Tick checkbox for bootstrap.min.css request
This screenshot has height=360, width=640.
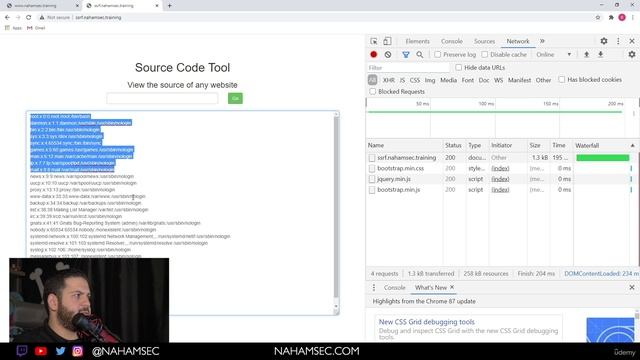point(371,168)
